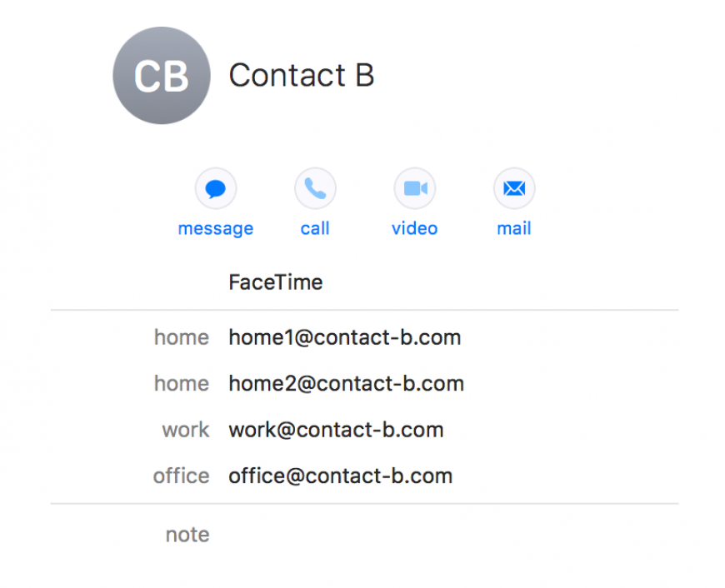Click the 'video' text label
This screenshot has width=725, height=588.
(x=415, y=228)
